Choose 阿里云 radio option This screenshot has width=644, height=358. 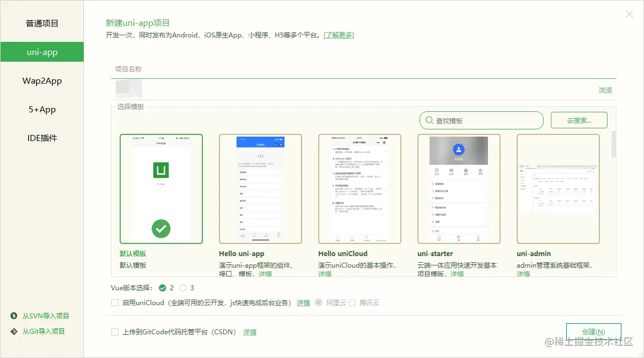click(319, 302)
